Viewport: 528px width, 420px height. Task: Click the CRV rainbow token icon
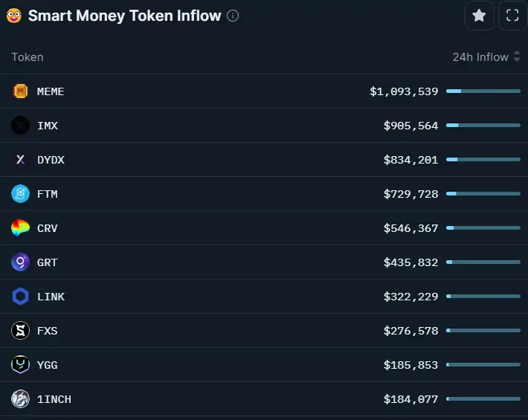(x=21, y=227)
